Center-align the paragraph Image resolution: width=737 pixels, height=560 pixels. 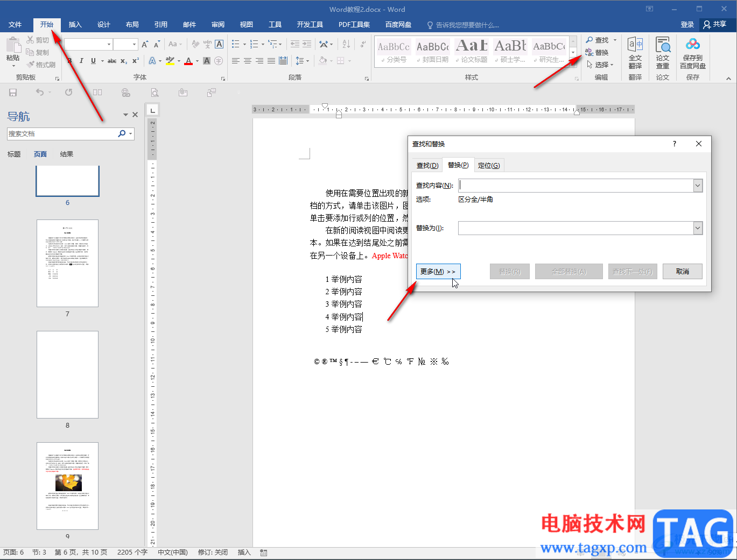[248, 61]
